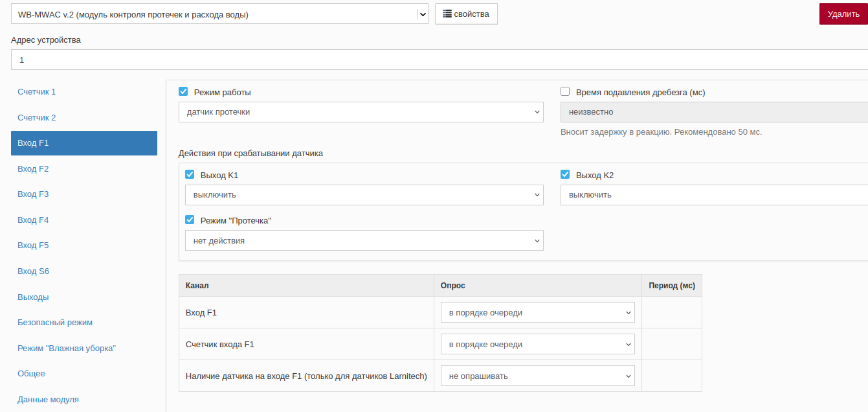Open the нет действия dropdown
Image resolution: width=868 pixels, height=412 pixels.
[x=364, y=240]
